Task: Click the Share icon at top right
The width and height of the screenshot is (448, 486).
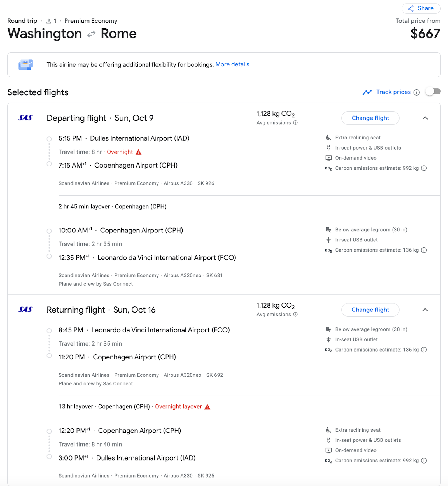Action: (410, 8)
